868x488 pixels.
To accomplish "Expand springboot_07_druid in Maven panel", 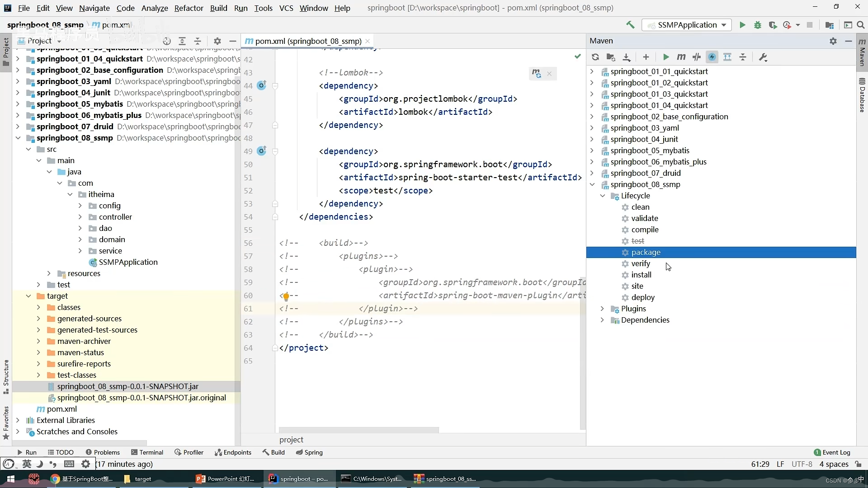I will point(592,173).
